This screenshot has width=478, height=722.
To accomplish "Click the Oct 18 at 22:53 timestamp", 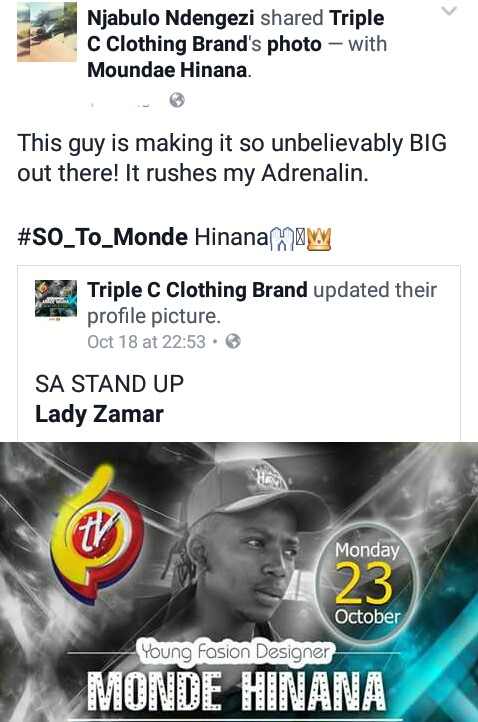I will click(146, 342).
